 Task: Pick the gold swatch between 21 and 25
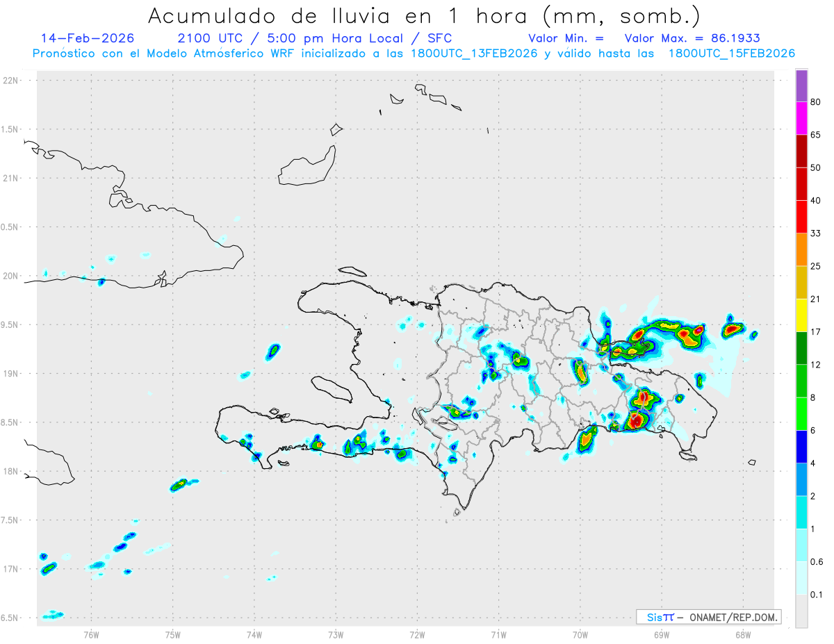(801, 283)
